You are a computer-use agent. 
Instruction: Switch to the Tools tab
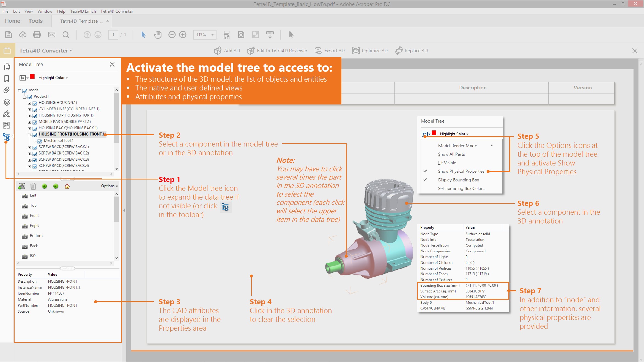click(35, 21)
